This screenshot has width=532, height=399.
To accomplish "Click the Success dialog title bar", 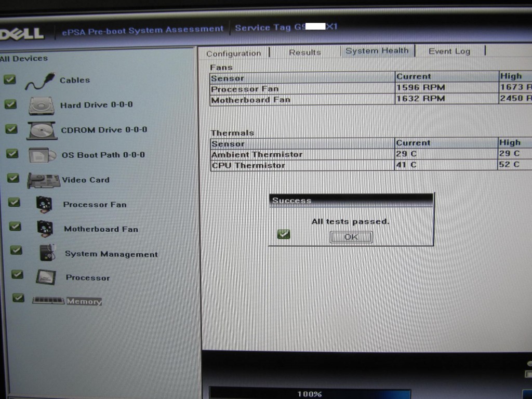I will point(351,200).
